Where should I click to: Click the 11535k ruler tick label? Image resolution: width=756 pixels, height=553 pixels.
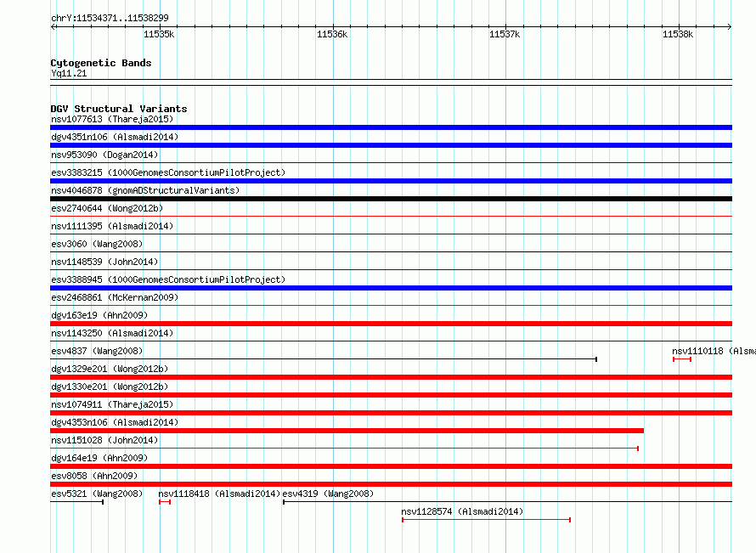(x=159, y=34)
